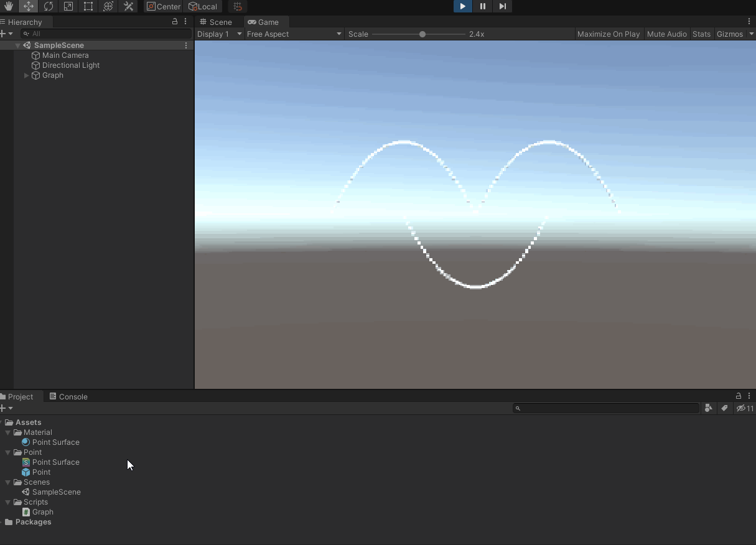
Task: Collapse the SampleScene hierarchy
Action: (x=17, y=45)
